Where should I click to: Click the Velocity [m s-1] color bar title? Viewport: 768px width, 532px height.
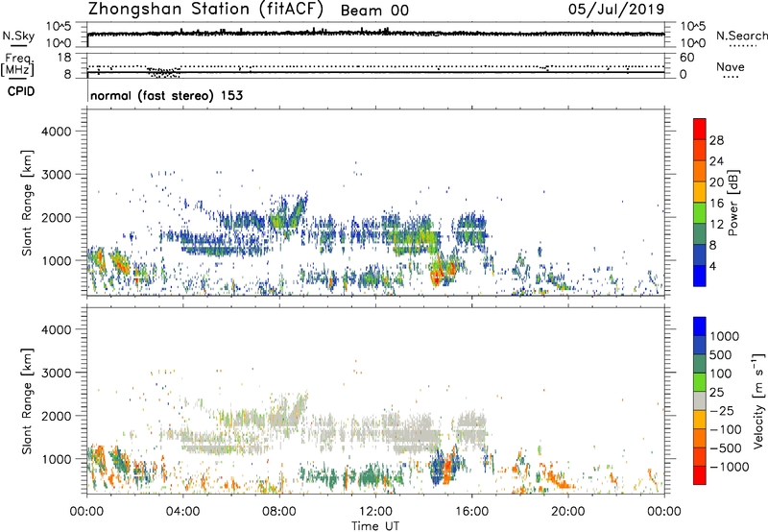click(x=758, y=400)
